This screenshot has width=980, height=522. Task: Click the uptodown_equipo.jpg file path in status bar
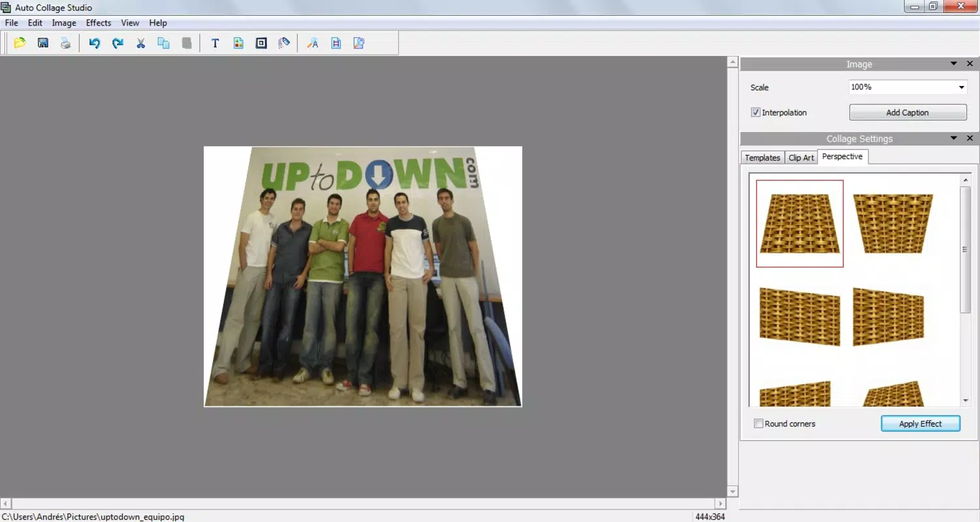click(93, 517)
